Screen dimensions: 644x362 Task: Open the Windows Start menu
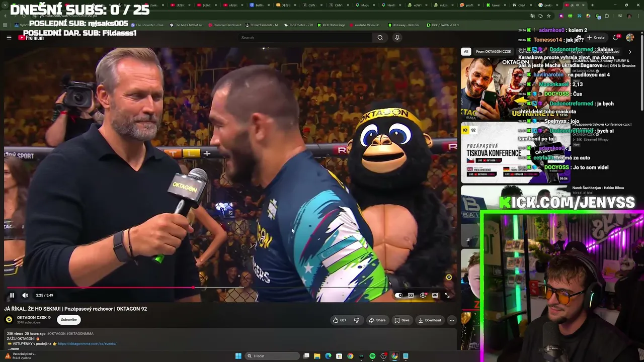238,356
